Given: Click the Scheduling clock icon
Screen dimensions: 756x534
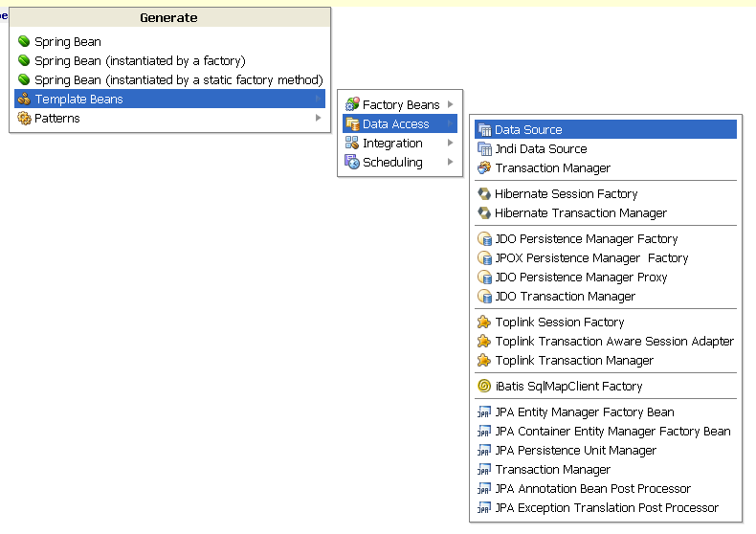Looking at the screenshot, I should tap(352, 163).
